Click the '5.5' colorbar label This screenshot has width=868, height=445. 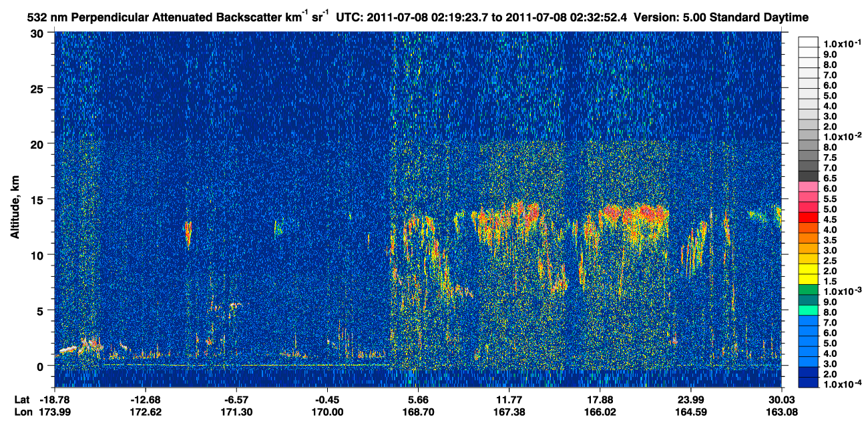pos(830,199)
